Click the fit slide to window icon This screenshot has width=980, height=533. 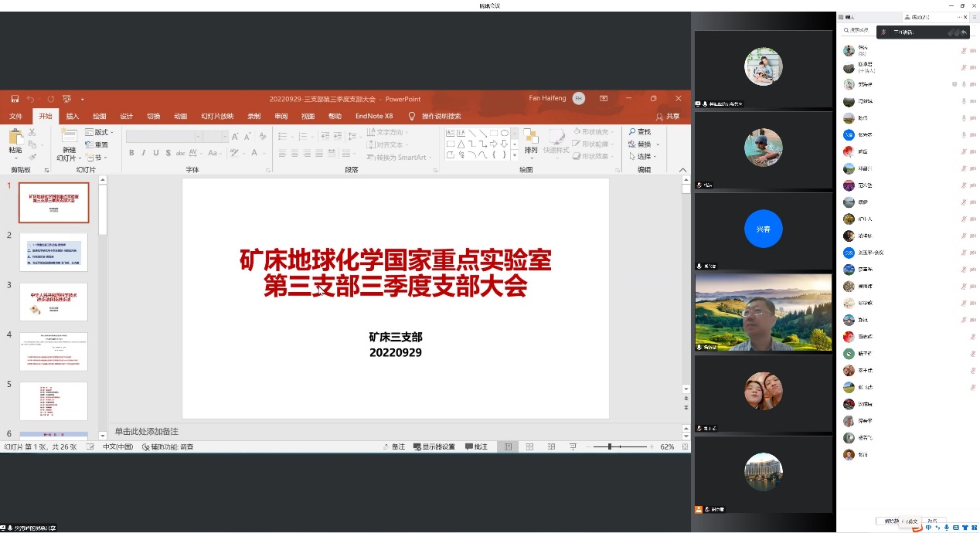(684, 446)
